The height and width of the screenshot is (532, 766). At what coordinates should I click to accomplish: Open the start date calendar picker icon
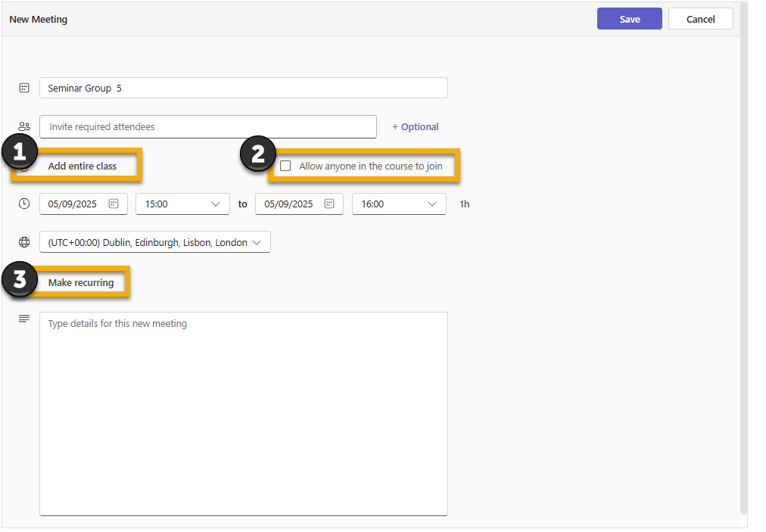tap(114, 204)
